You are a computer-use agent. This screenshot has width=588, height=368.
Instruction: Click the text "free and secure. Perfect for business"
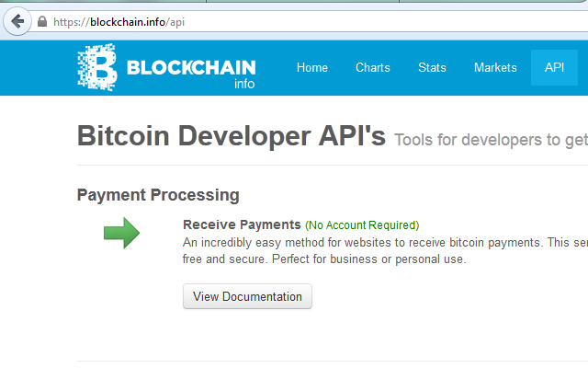coord(279,259)
